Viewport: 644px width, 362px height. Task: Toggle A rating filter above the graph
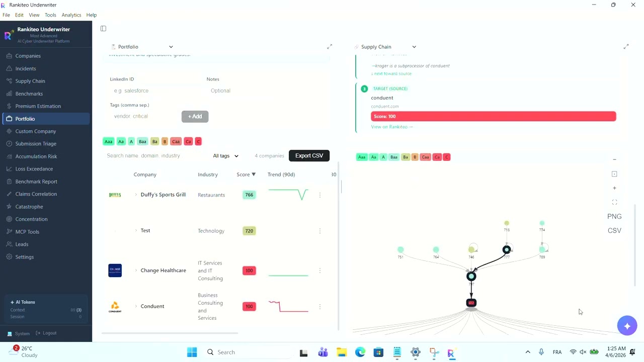383,157
